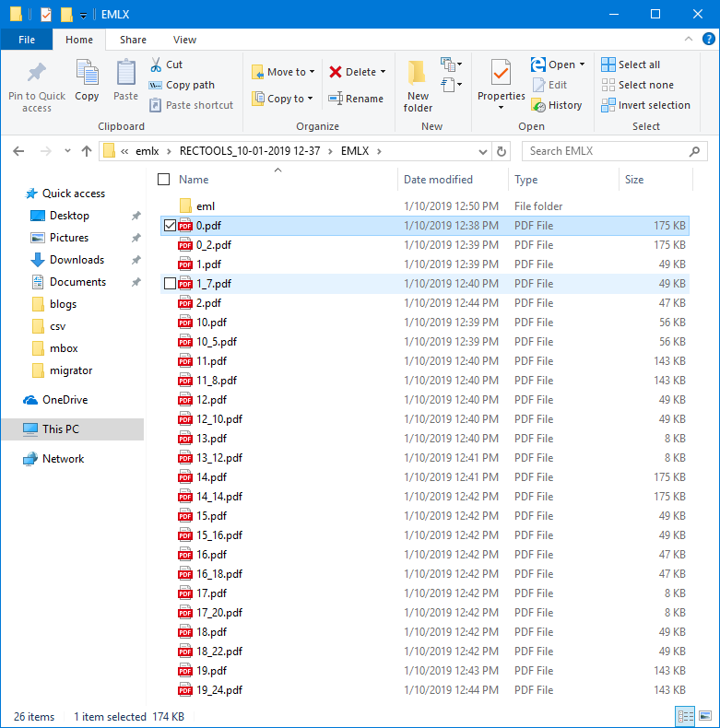
Task: Click the Copy path icon
Action: (155, 86)
